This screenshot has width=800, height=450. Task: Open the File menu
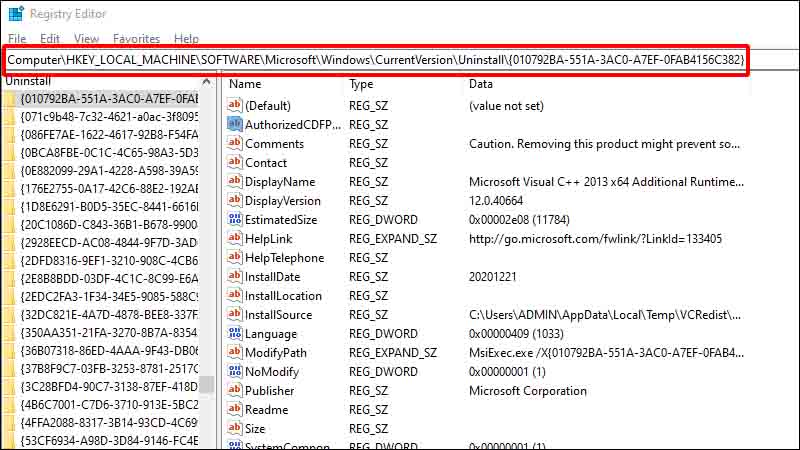pyautogui.click(x=17, y=39)
